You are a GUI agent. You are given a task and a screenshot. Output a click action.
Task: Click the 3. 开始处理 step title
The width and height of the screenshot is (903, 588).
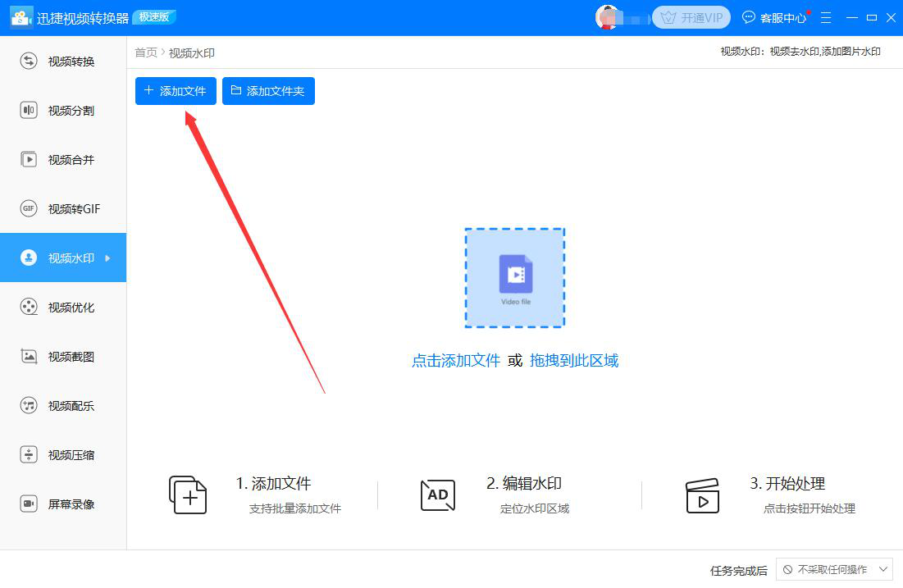pos(788,483)
